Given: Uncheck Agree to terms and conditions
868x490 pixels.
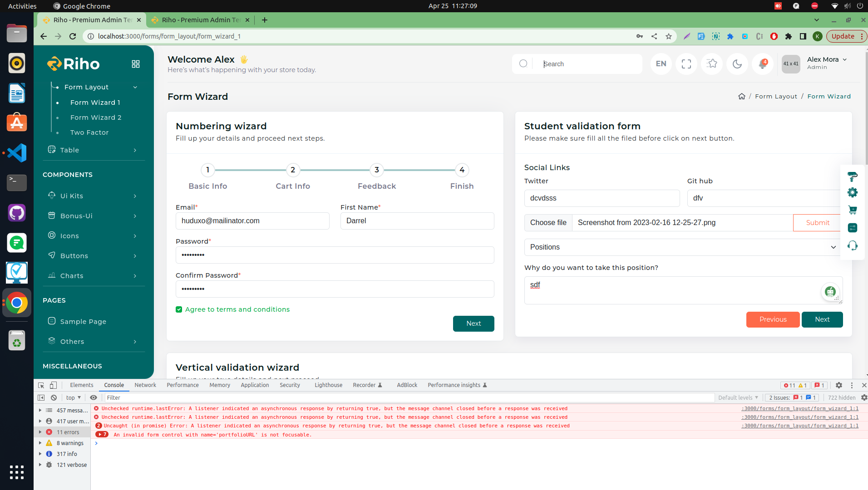Looking at the screenshot, I should (179, 309).
